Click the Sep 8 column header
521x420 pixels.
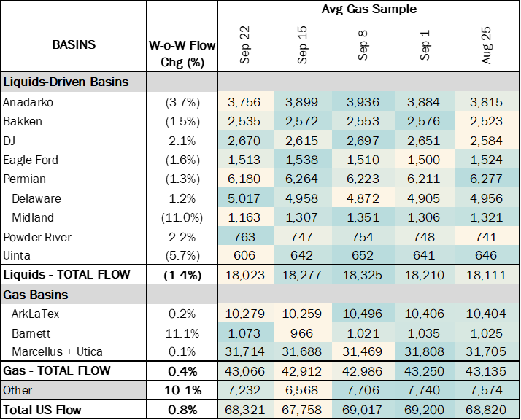pos(363,44)
